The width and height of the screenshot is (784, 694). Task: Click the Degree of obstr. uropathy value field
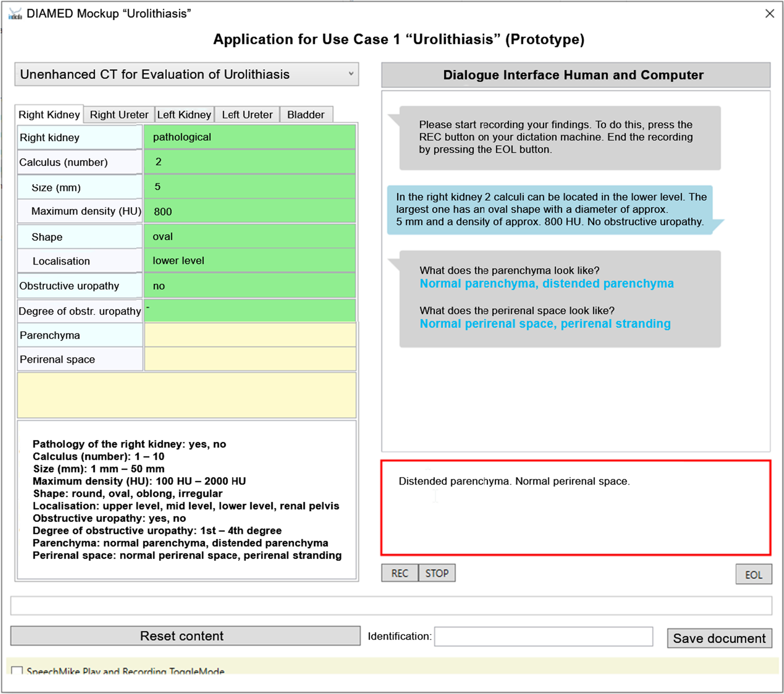pyautogui.click(x=250, y=311)
